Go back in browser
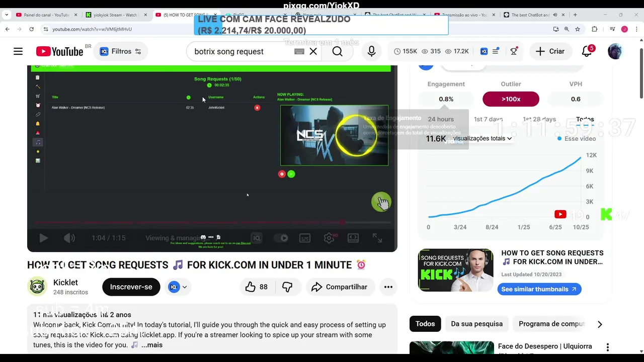This screenshot has height=362, width=644. tap(7, 29)
